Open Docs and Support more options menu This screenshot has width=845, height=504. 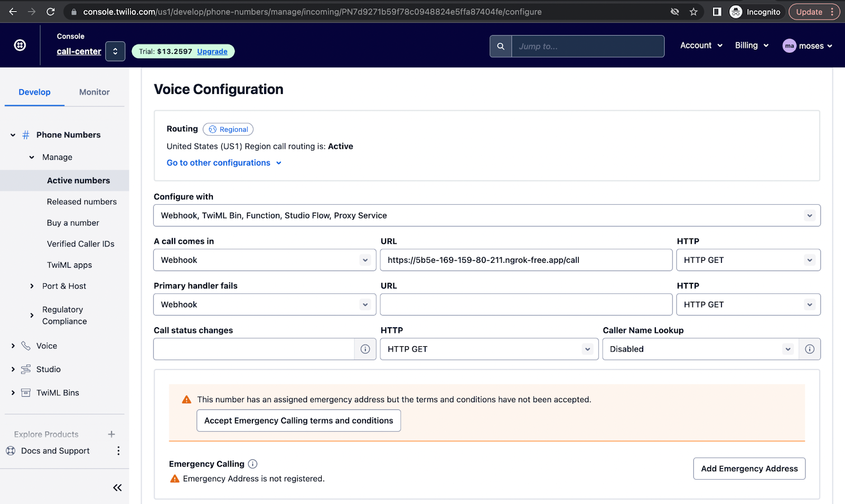(x=118, y=451)
